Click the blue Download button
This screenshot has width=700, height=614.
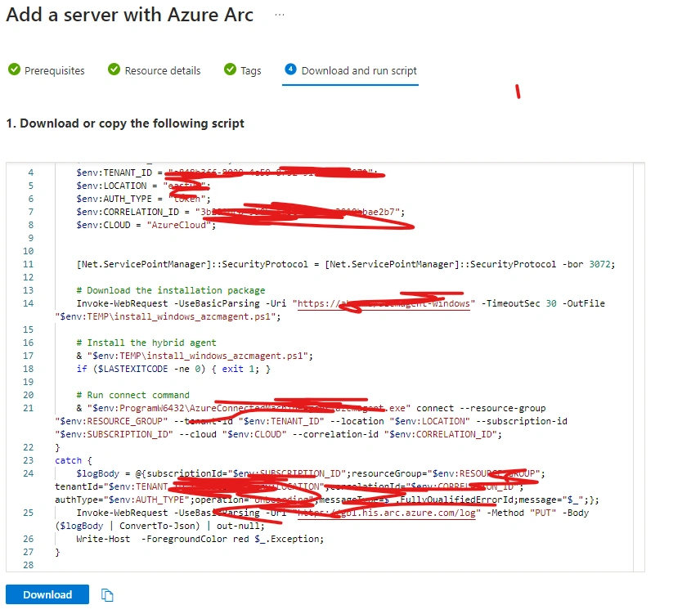point(47,594)
